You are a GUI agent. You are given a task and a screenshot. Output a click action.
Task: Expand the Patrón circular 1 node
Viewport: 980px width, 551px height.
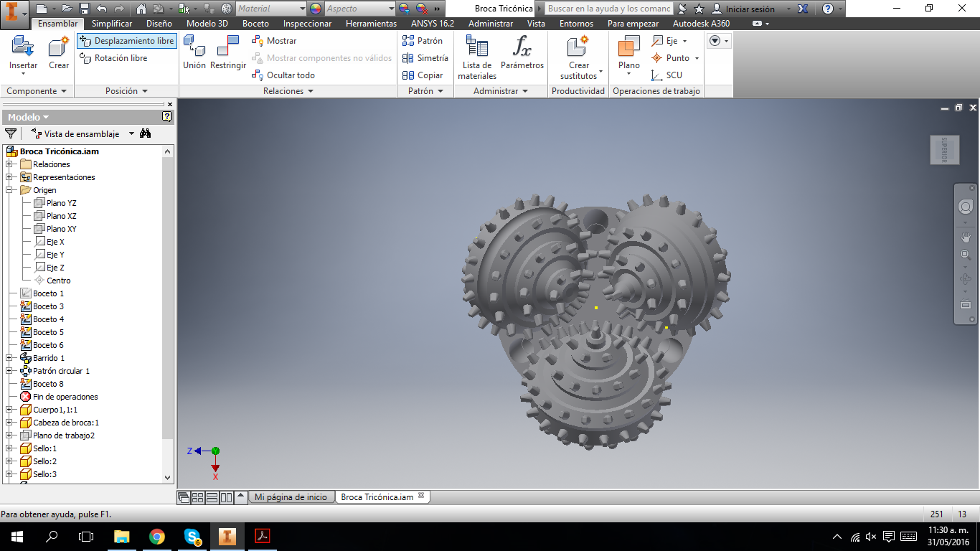[x=9, y=371]
